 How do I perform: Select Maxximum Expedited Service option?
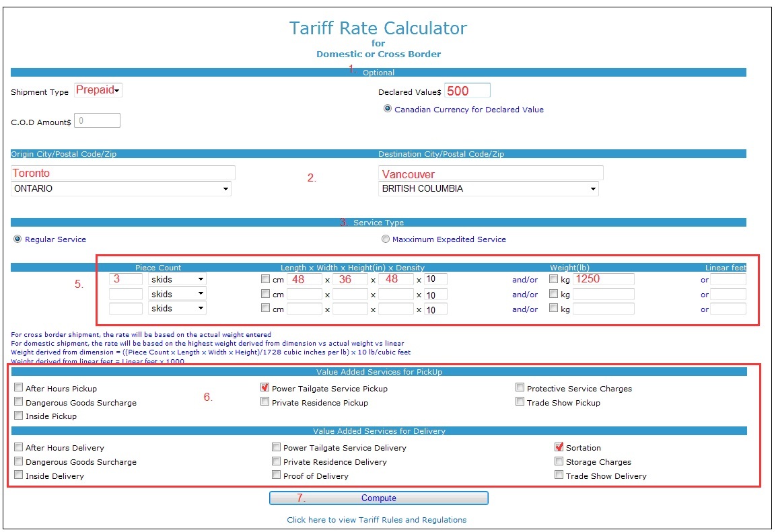386,239
